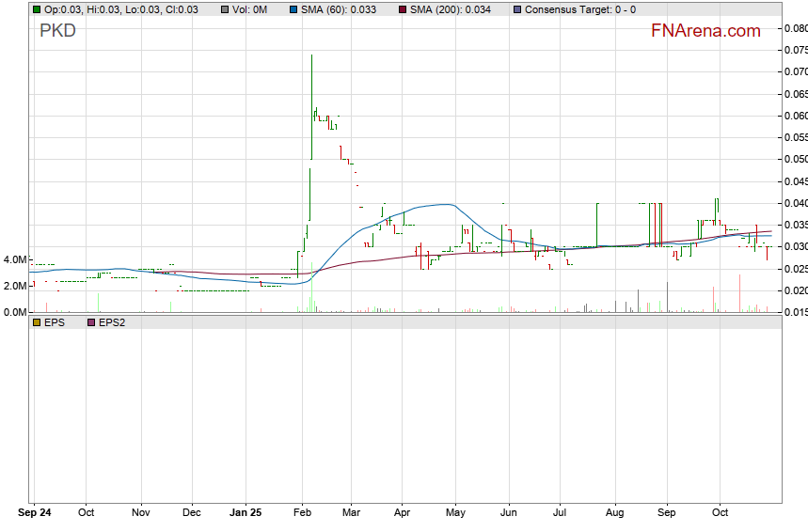This screenshot has height=532, width=808.
Task: Click the 'Jan 25' date axis label
Action: tap(246, 513)
